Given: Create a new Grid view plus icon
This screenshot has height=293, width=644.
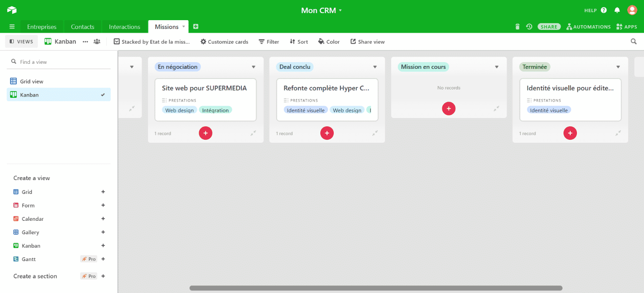Looking at the screenshot, I should pyautogui.click(x=103, y=192).
